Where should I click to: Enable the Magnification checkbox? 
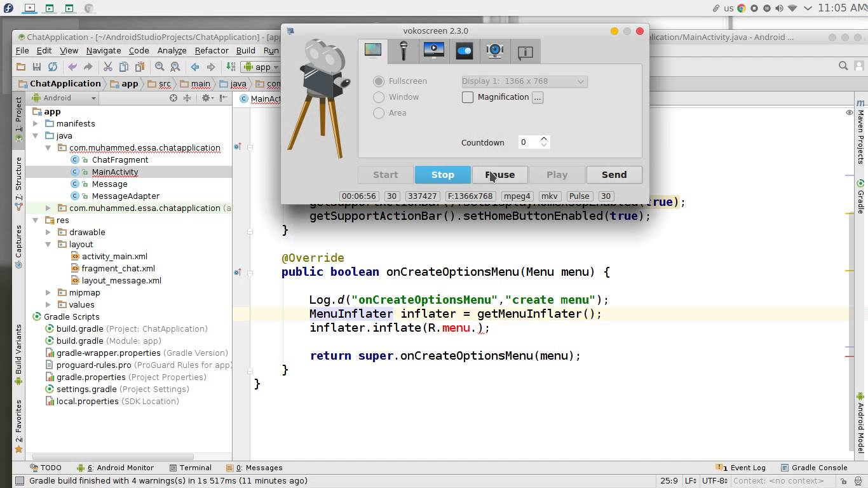pyautogui.click(x=468, y=97)
